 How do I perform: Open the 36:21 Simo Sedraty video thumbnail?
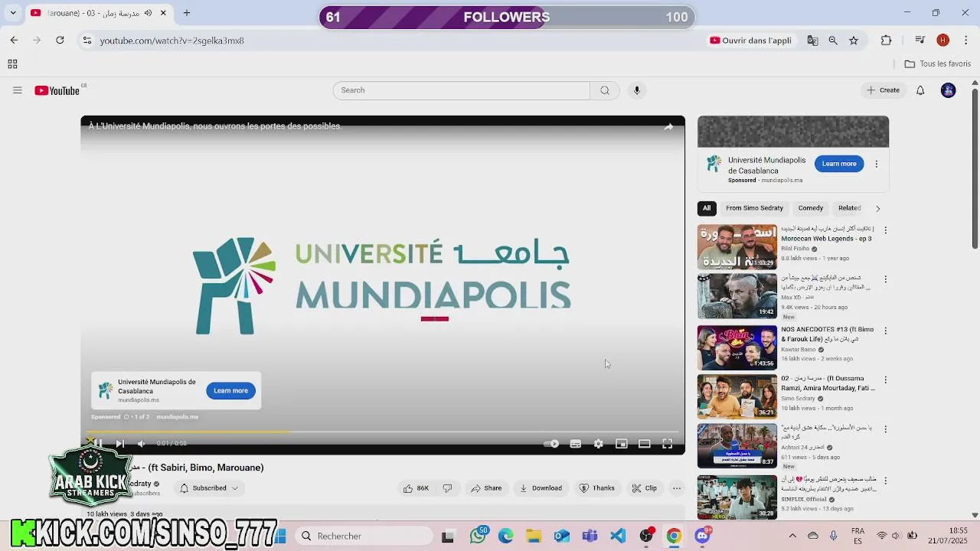click(737, 396)
